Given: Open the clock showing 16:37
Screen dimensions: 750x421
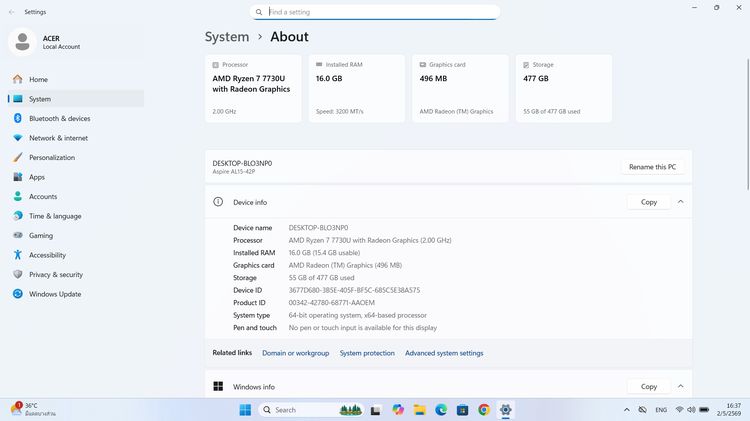Looking at the screenshot, I should 729,410.
